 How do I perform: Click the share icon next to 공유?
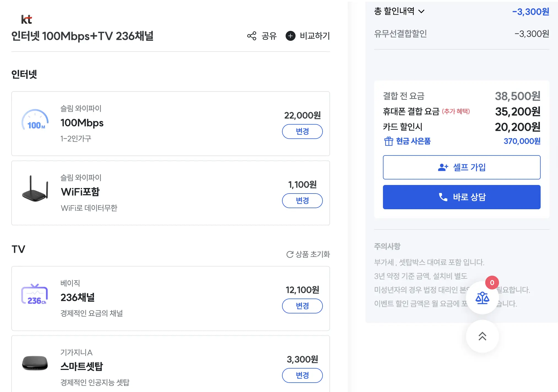251,36
